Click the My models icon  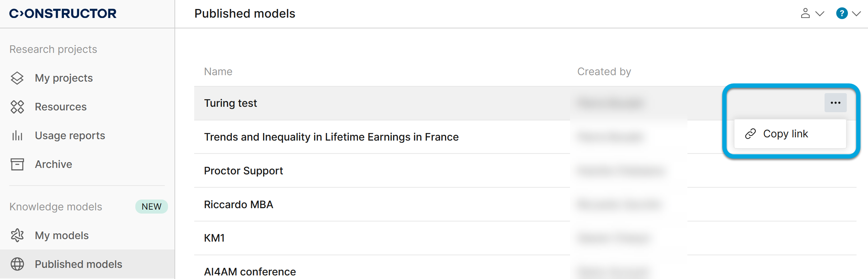17,235
